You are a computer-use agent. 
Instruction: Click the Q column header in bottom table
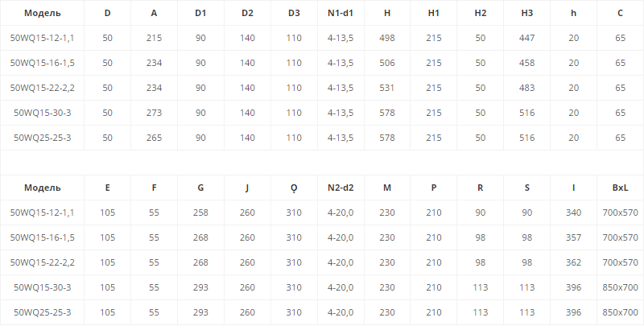[x=294, y=188]
